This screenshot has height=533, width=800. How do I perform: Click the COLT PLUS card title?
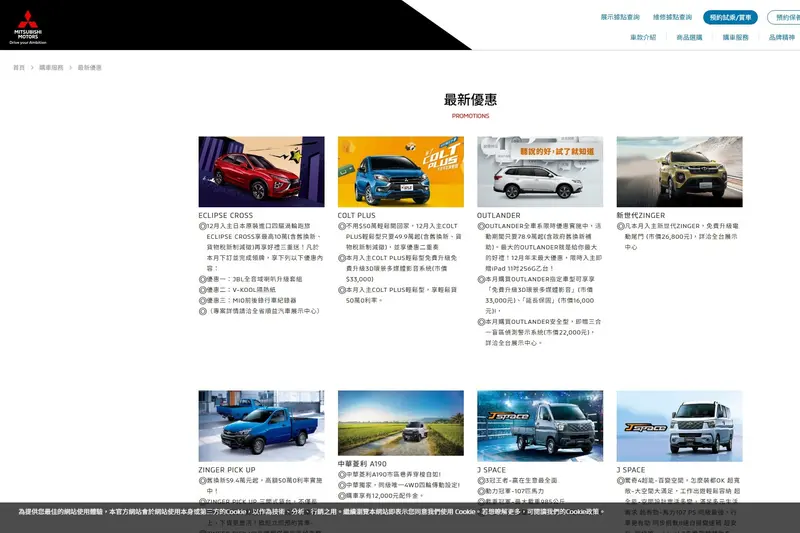click(356, 215)
